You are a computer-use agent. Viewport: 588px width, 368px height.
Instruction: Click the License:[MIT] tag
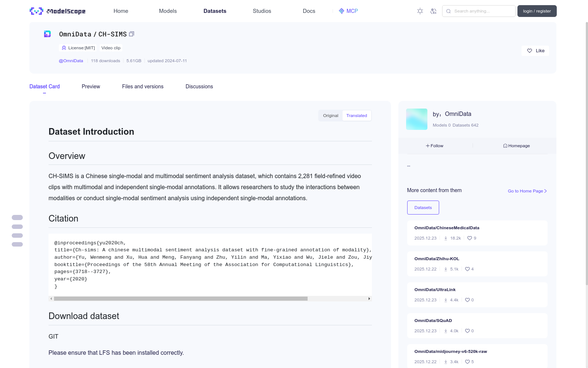coord(78,48)
